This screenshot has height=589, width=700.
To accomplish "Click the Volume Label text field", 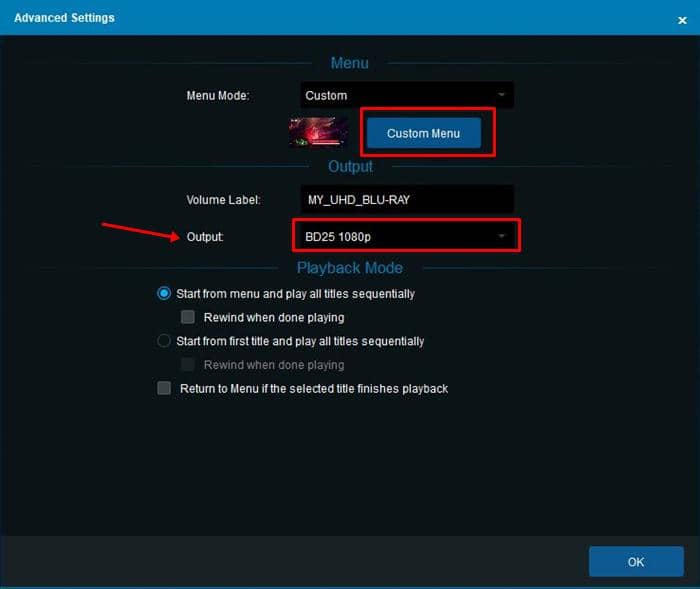I will tap(407, 199).
